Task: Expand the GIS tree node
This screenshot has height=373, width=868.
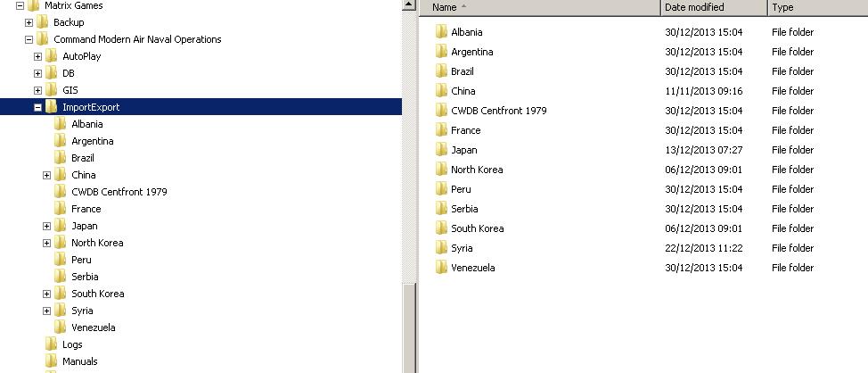Action: point(37,90)
